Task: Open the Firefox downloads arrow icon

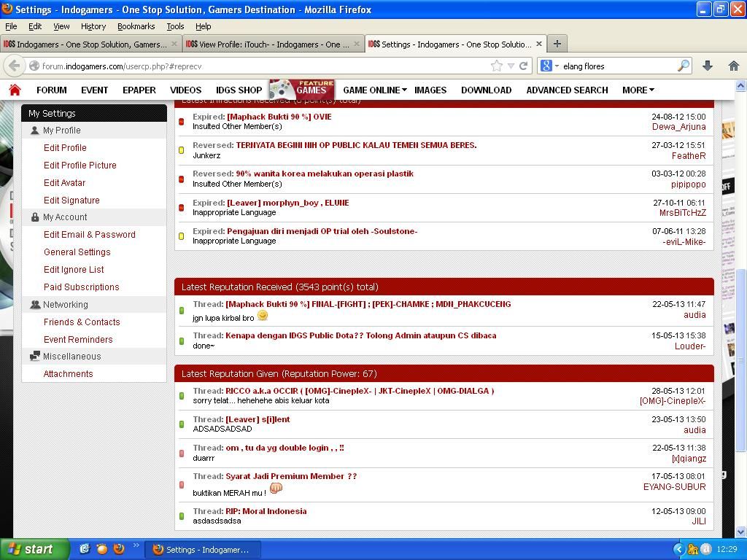Action: click(708, 66)
